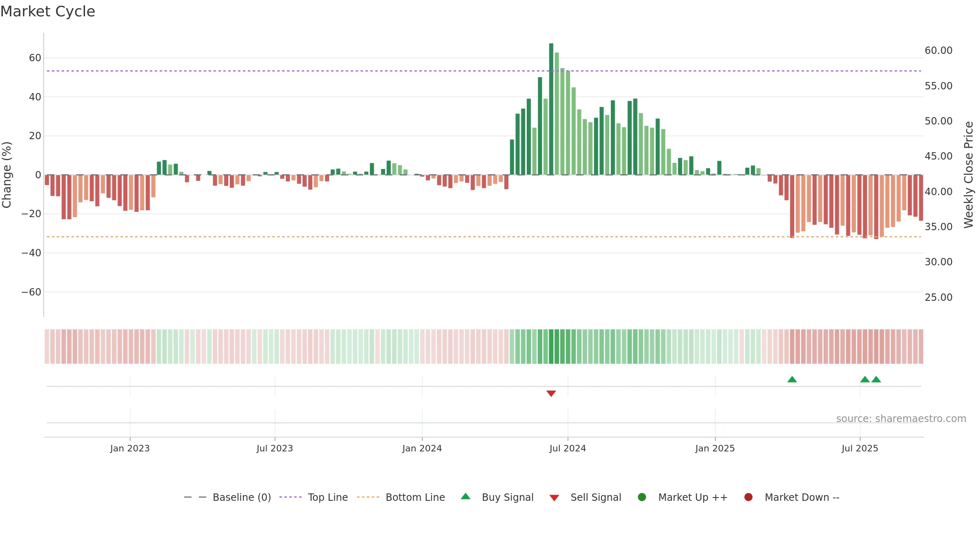The height and width of the screenshot is (551, 980).
Task: Click the 60.00 price axis value
Action: point(939,51)
